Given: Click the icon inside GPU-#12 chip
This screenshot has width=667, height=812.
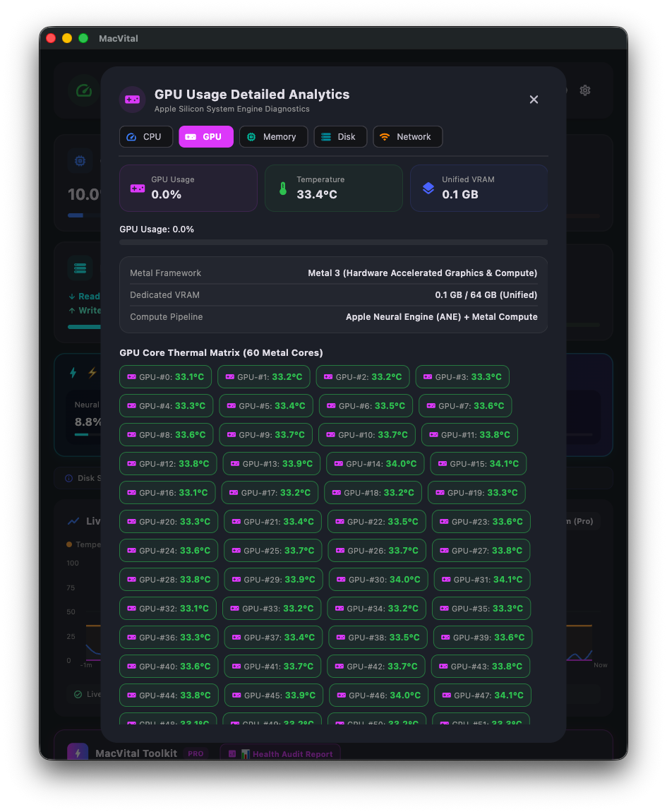Looking at the screenshot, I should (131, 463).
